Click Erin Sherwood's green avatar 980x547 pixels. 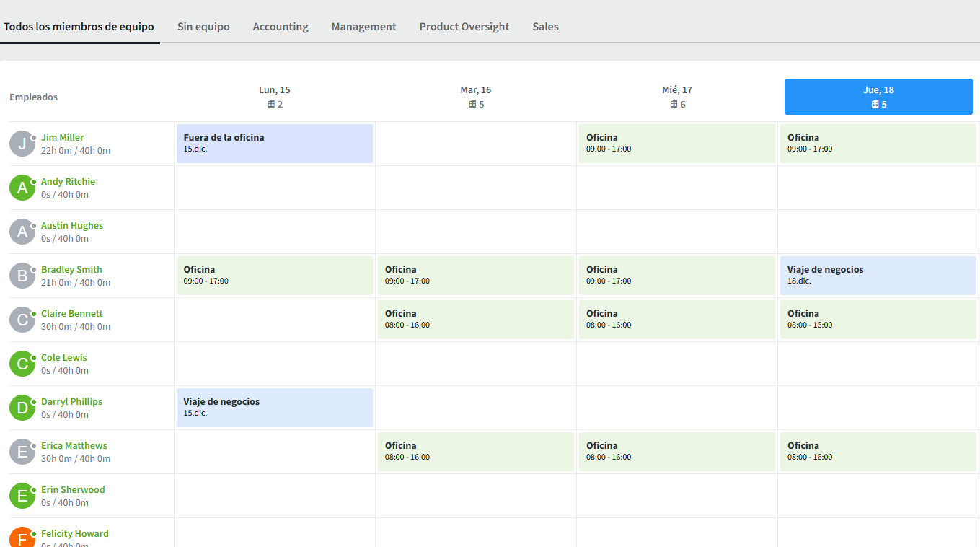[x=22, y=496]
